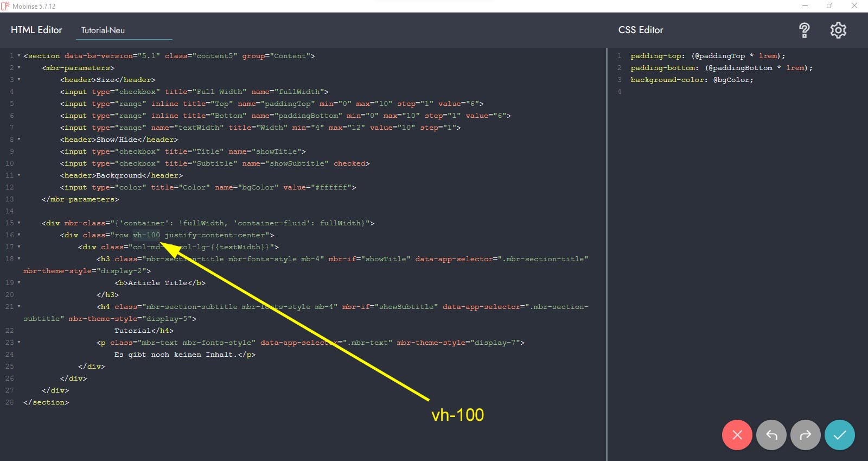Viewport: 868px width, 461px height.
Task: Click the name="paddingBottom" attribute on line 6
Action: [297, 116]
